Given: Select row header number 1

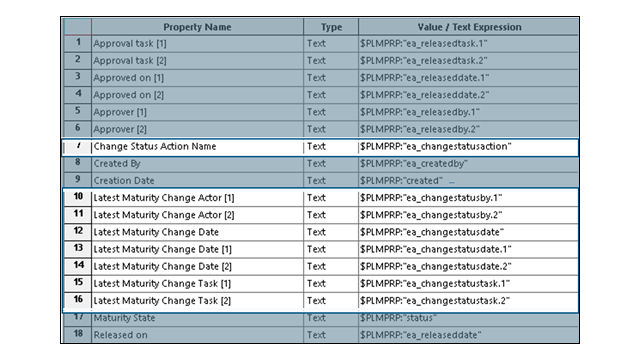Looking at the screenshot, I should (78, 43).
